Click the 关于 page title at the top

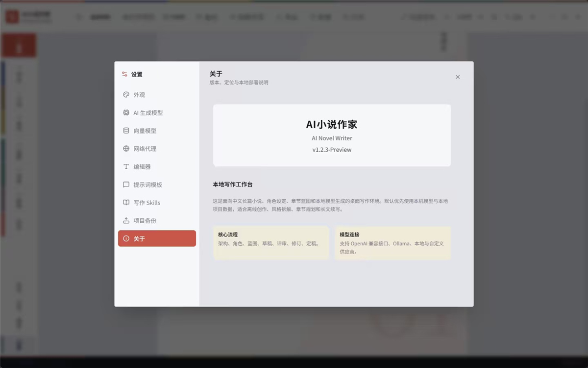tap(216, 74)
